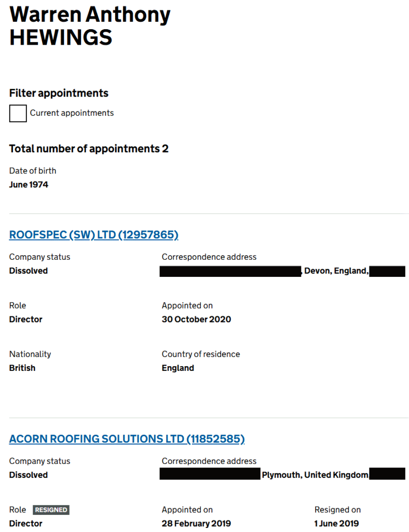Click England under Country of residence
Viewport: 409px width, 532px height.
point(178,368)
